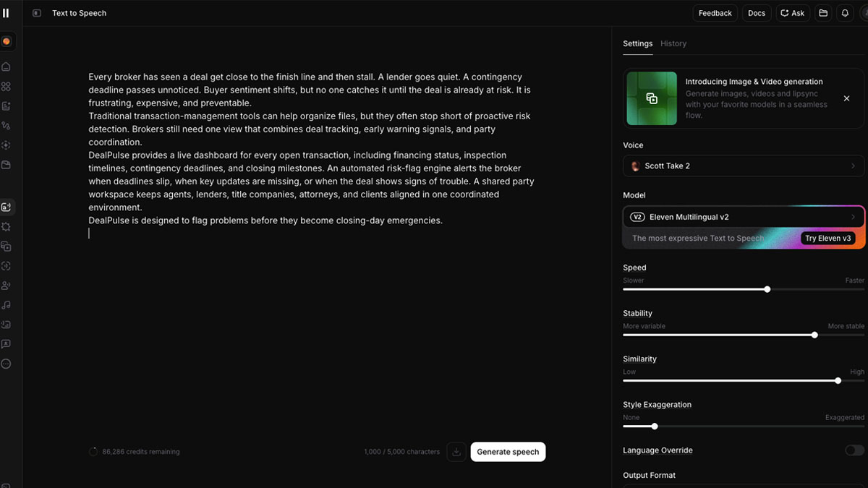Click the More stable label on Stability slider
The width and height of the screenshot is (868, 488).
pyautogui.click(x=846, y=326)
